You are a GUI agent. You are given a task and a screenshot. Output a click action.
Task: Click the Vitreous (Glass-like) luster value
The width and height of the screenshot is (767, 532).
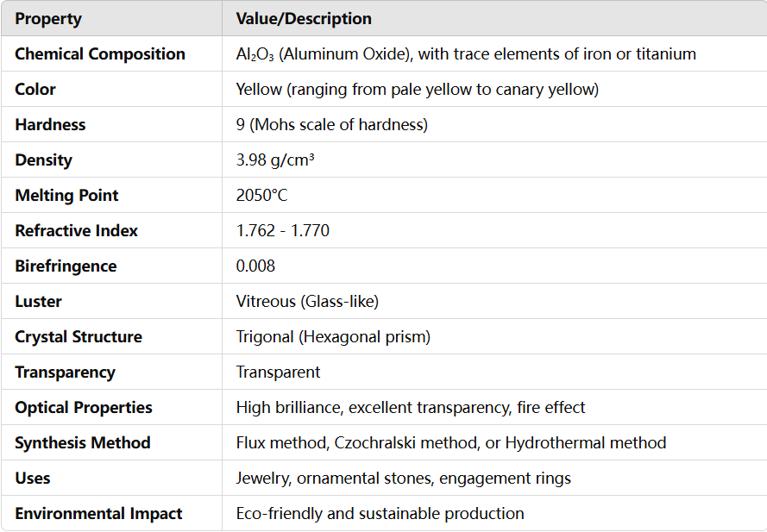point(307,301)
